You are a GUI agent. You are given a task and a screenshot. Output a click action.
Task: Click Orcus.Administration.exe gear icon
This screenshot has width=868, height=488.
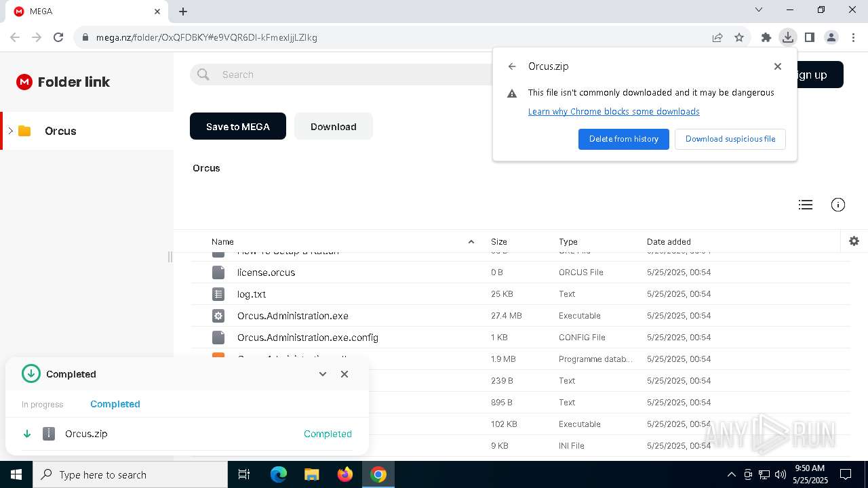pos(218,316)
